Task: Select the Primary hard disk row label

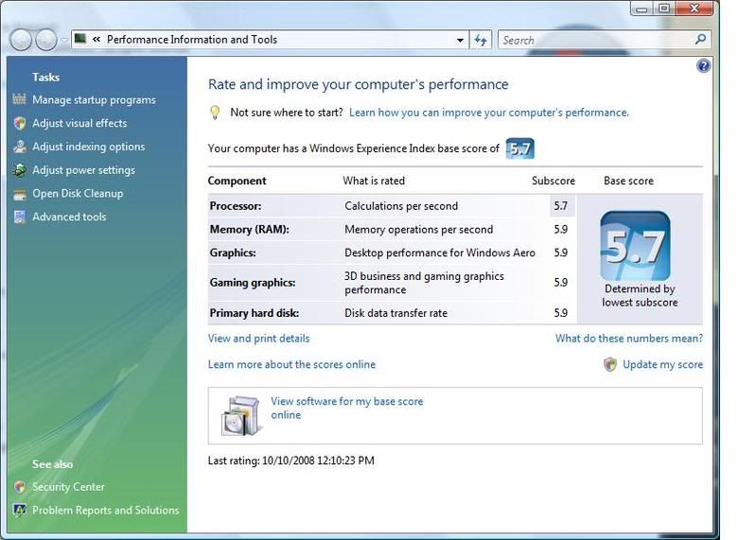Action: (255, 313)
